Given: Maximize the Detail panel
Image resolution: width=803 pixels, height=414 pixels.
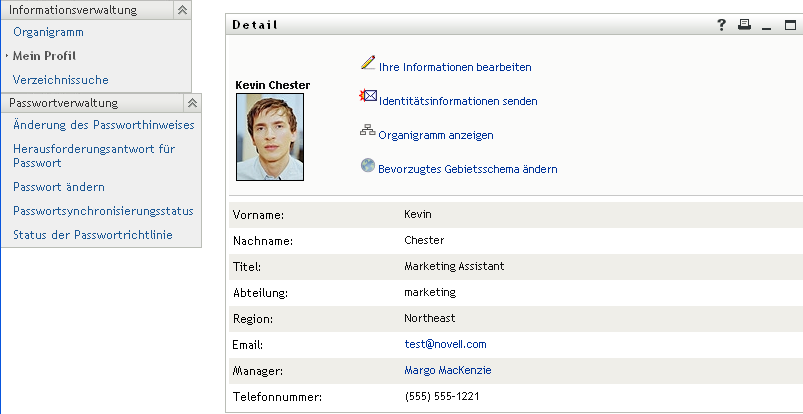Looking at the screenshot, I should tap(791, 25).
